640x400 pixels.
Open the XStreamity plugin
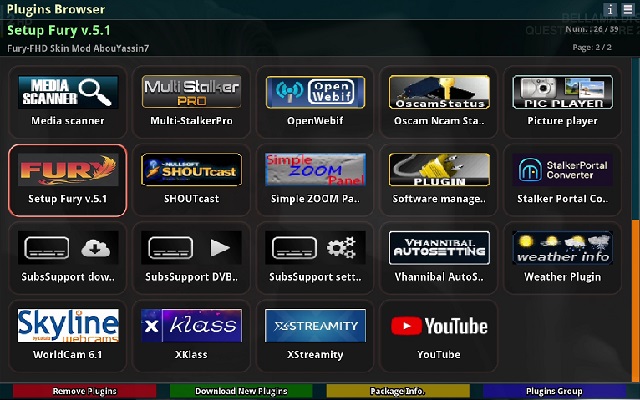[315, 336]
